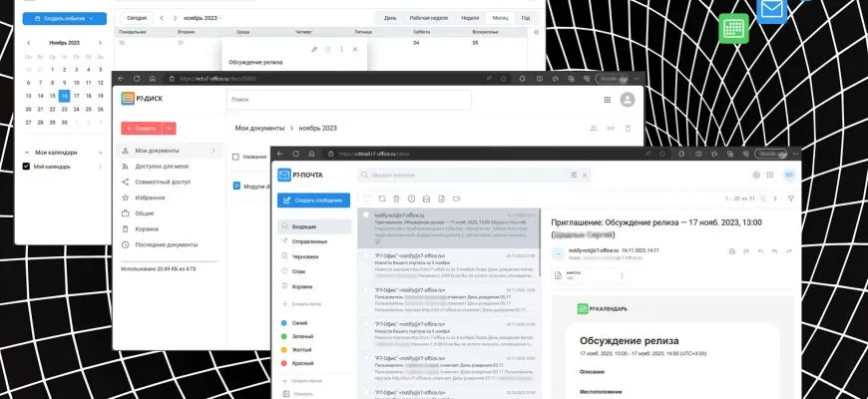The height and width of the screenshot is (399, 868).
Task: Collapse the Мои календари section
Action: (x=27, y=153)
